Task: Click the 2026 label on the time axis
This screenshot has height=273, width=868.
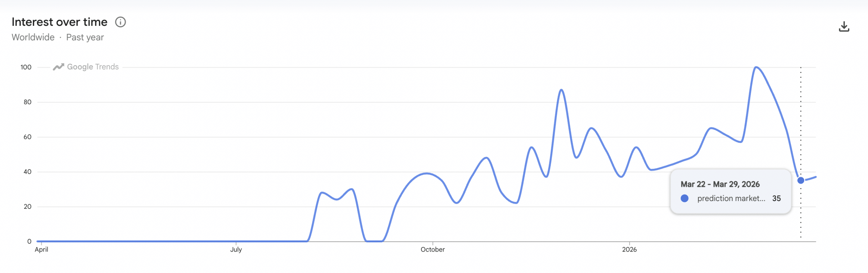Action: 629,250
